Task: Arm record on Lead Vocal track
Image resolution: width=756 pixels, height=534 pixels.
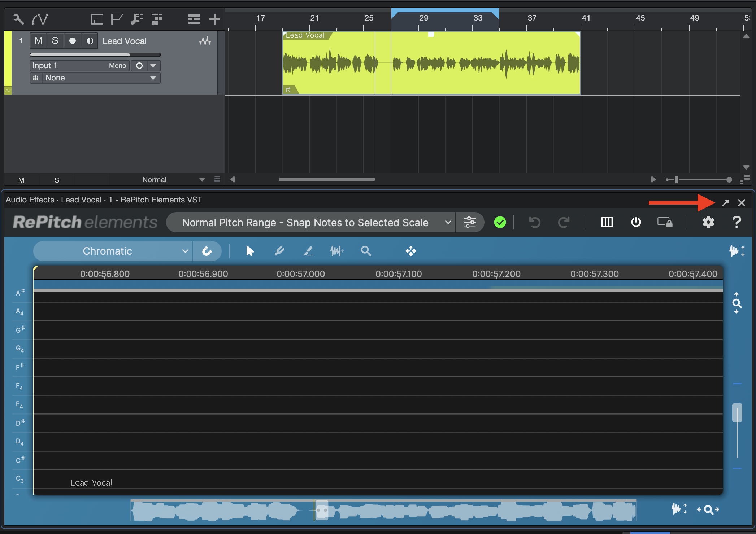Action: (72, 41)
